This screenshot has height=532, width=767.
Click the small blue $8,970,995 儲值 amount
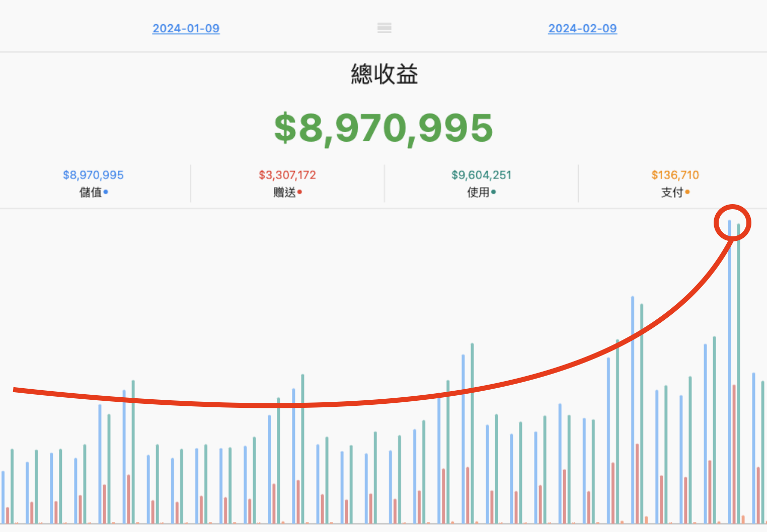coord(93,175)
